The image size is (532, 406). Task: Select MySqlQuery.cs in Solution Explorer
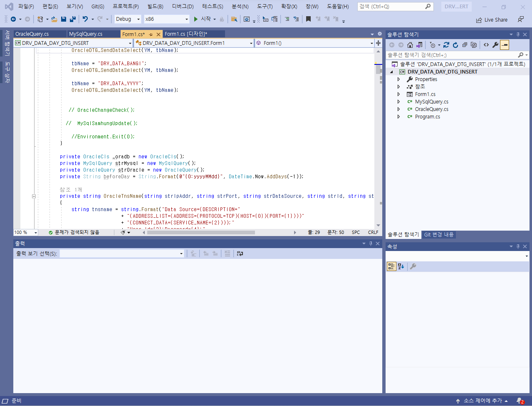[x=431, y=102]
